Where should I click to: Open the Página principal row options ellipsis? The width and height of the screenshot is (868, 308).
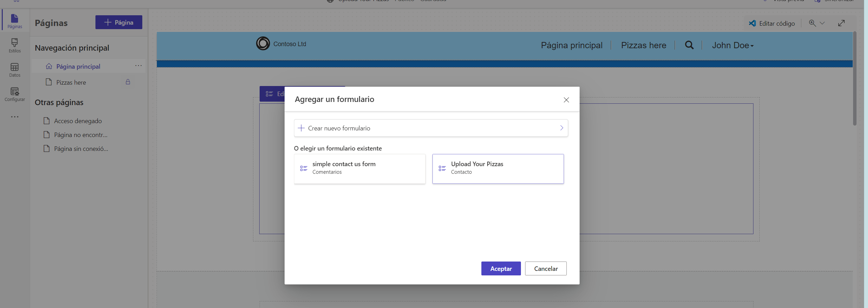point(138,66)
